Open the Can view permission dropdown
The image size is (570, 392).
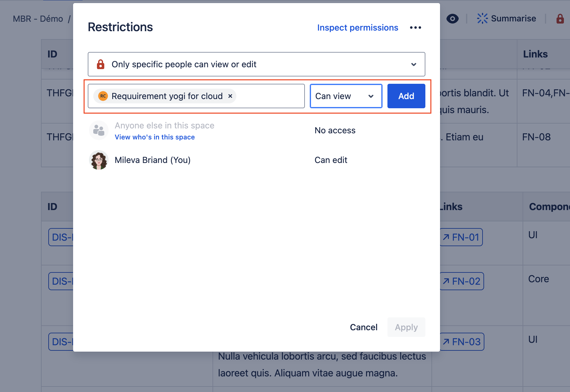point(346,96)
